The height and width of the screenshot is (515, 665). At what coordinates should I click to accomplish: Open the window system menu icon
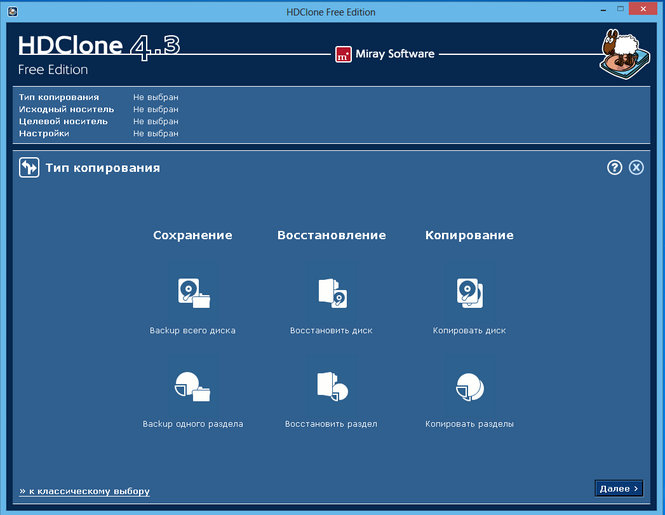coord(13,11)
